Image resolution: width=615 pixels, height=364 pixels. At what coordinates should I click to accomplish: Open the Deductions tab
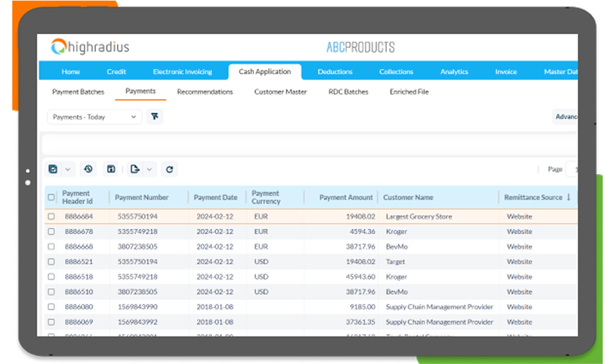pos(335,72)
